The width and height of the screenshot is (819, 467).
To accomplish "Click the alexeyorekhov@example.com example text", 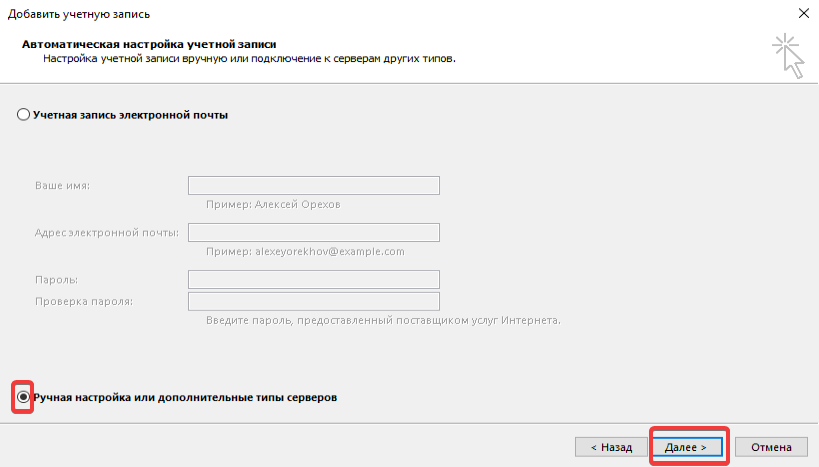I will 304,251.
